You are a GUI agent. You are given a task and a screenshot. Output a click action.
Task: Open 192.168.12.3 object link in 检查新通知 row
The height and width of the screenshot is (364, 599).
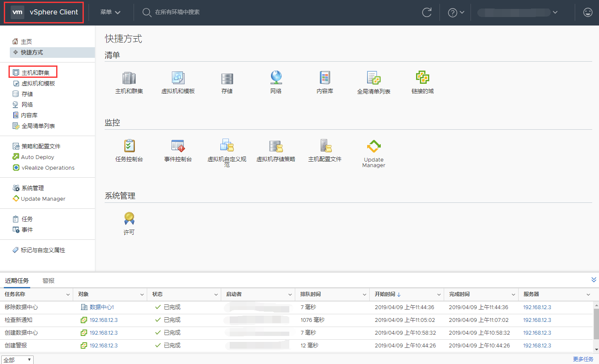tap(103, 320)
